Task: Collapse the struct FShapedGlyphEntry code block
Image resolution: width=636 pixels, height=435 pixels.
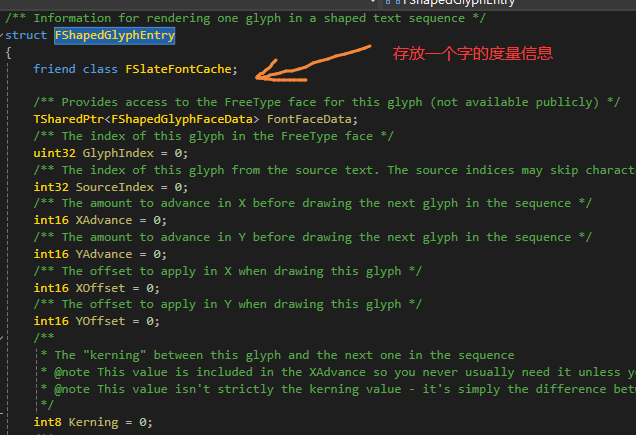Action: [2, 35]
